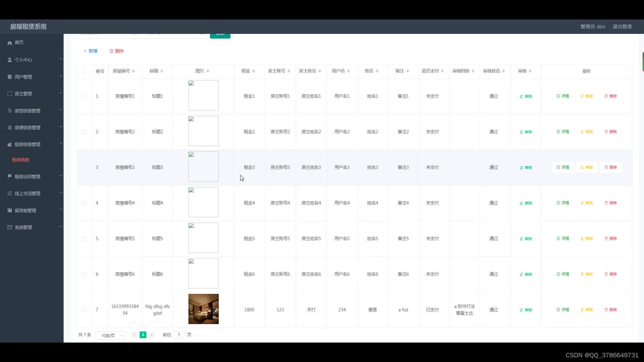Go to next page arrow
This screenshot has width=644, height=362.
coord(152,335)
